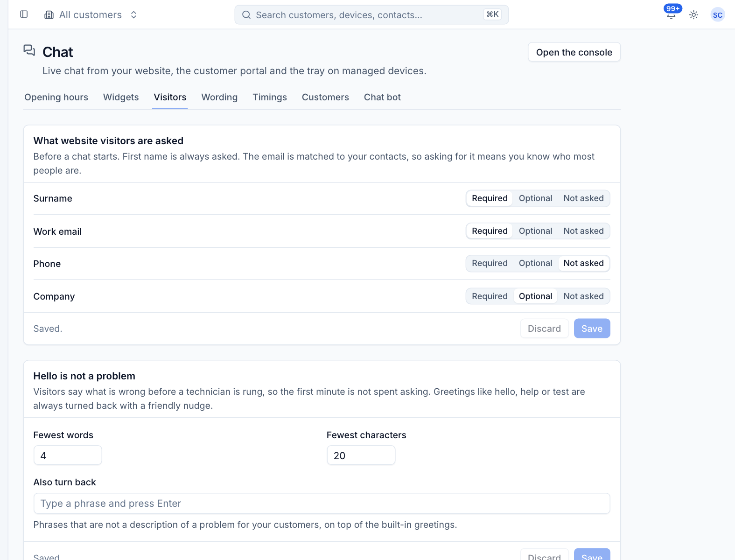Save the website visitors settings

pyautogui.click(x=592, y=329)
